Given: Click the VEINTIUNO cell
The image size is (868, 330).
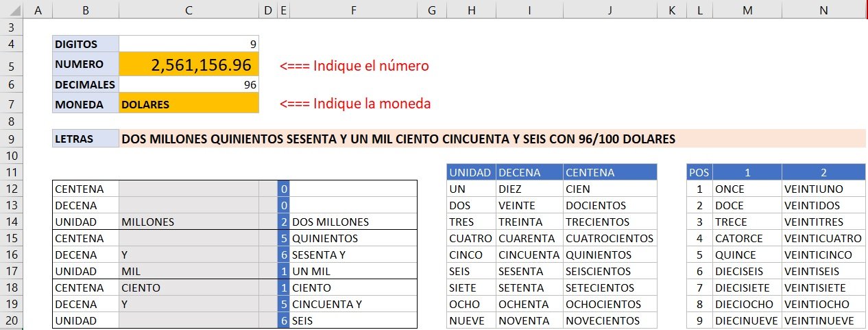Looking at the screenshot, I should (x=823, y=189).
